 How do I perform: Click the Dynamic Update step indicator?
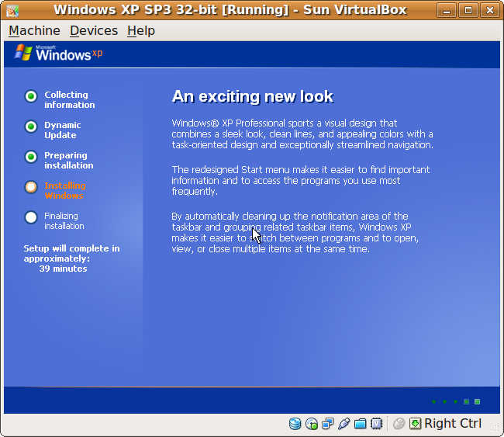click(x=31, y=127)
